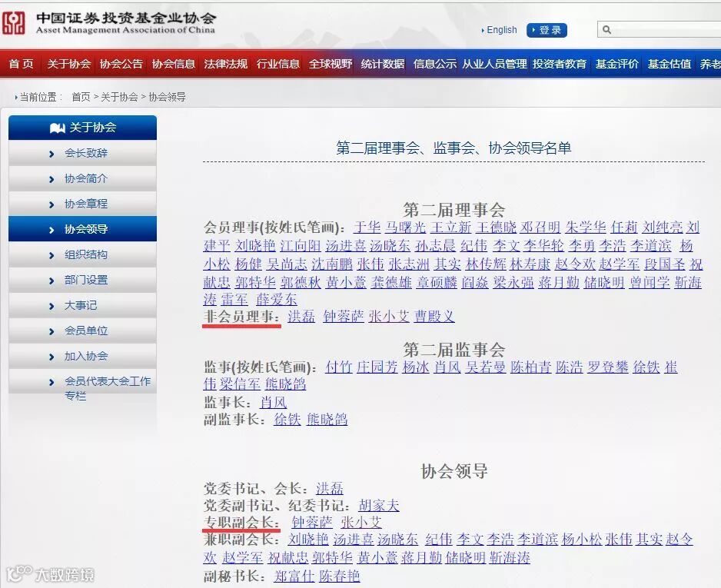Click the chevron beside 协会章程
The image size is (721, 588).
pyautogui.click(x=51, y=204)
